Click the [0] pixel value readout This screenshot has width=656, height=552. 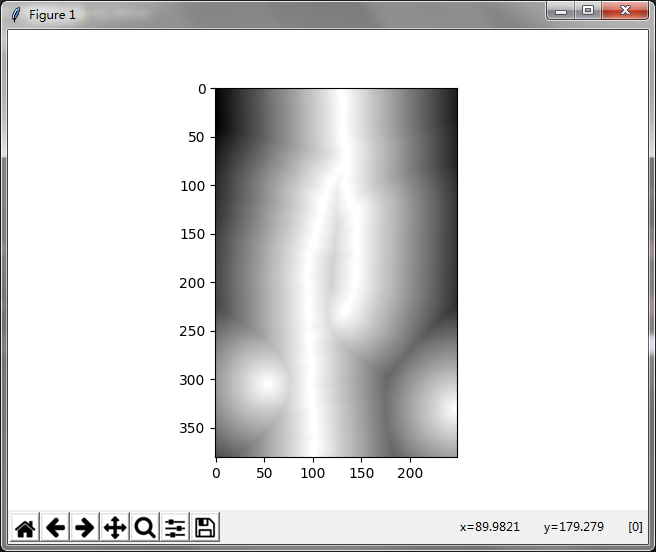(635, 526)
